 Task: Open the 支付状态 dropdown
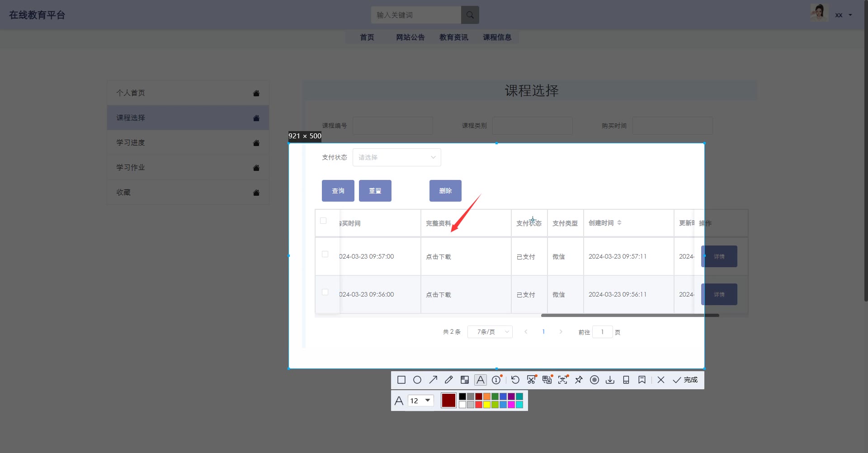396,157
